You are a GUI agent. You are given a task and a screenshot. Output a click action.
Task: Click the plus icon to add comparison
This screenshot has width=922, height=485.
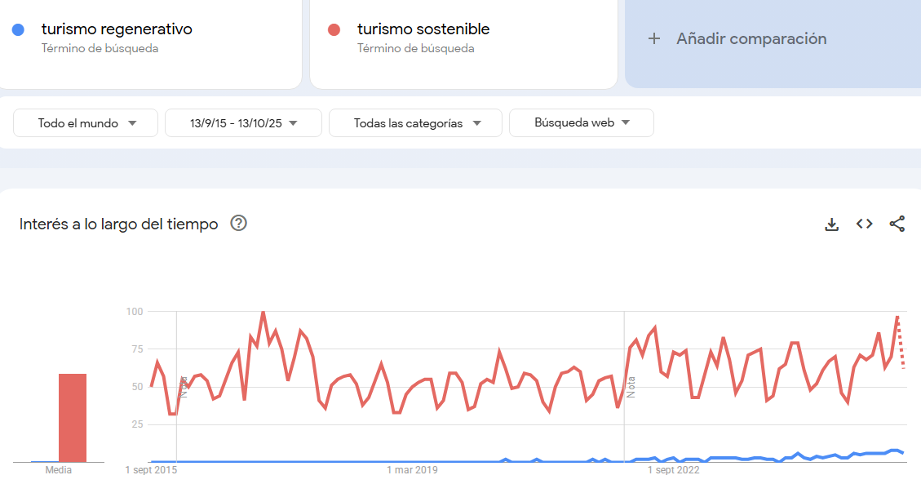pyautogui.click(x=654, y=39)
